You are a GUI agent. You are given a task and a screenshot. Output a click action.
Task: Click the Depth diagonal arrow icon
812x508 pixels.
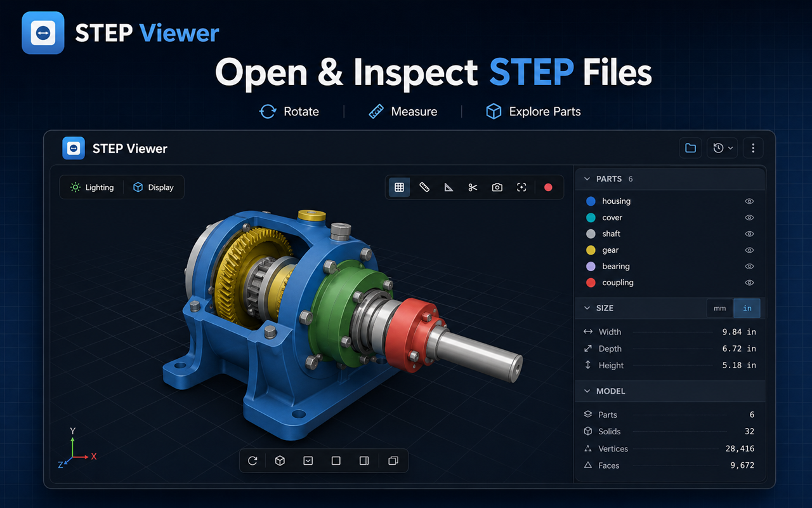pyautogui.click(x=587, y=349)
